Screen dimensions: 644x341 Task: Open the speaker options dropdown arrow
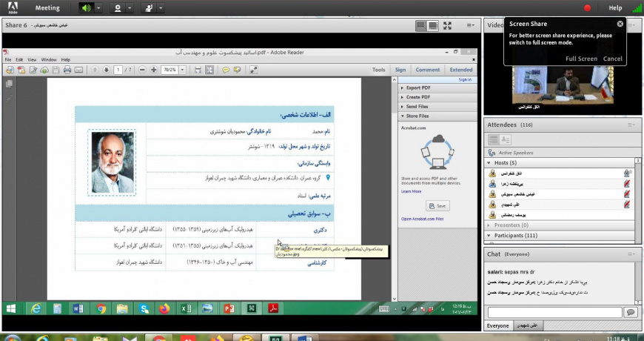98,8
